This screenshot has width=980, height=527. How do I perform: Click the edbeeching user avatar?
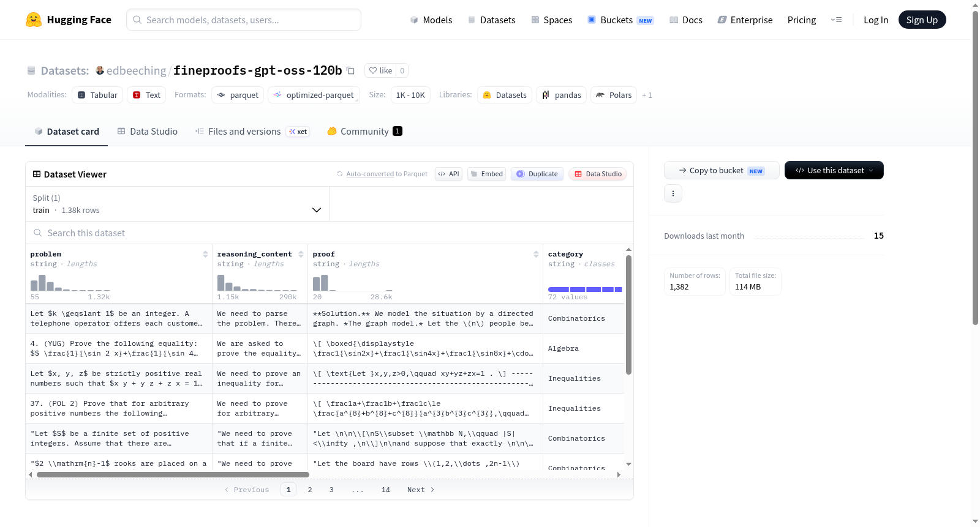pyautogui.click(x=100, y=70)
